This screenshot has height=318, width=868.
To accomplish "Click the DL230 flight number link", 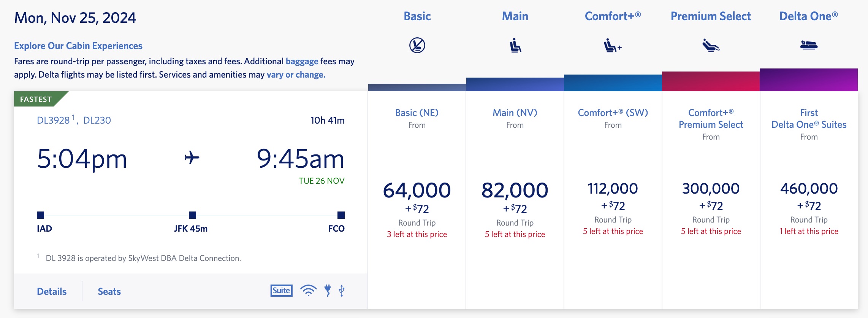I will pos(97,120).
